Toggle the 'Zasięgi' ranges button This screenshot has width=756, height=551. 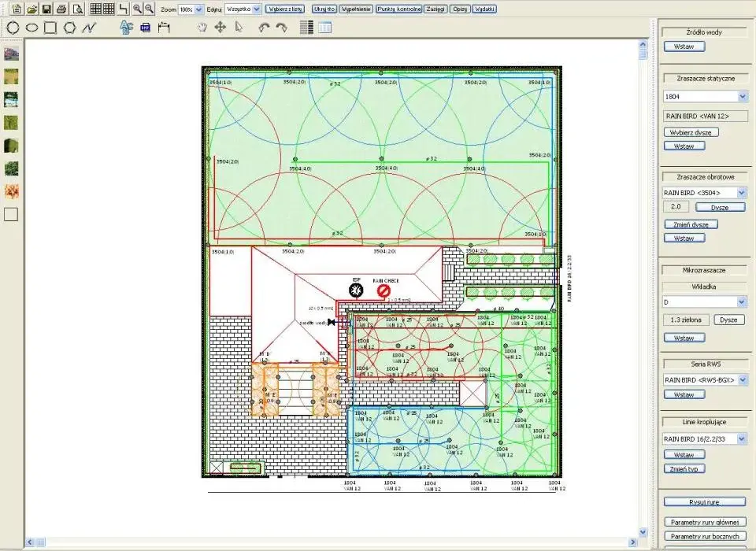pos(435,9)
